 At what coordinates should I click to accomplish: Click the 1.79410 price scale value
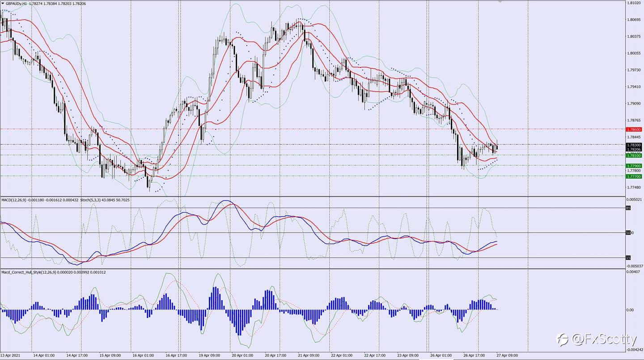click(634, 87)
